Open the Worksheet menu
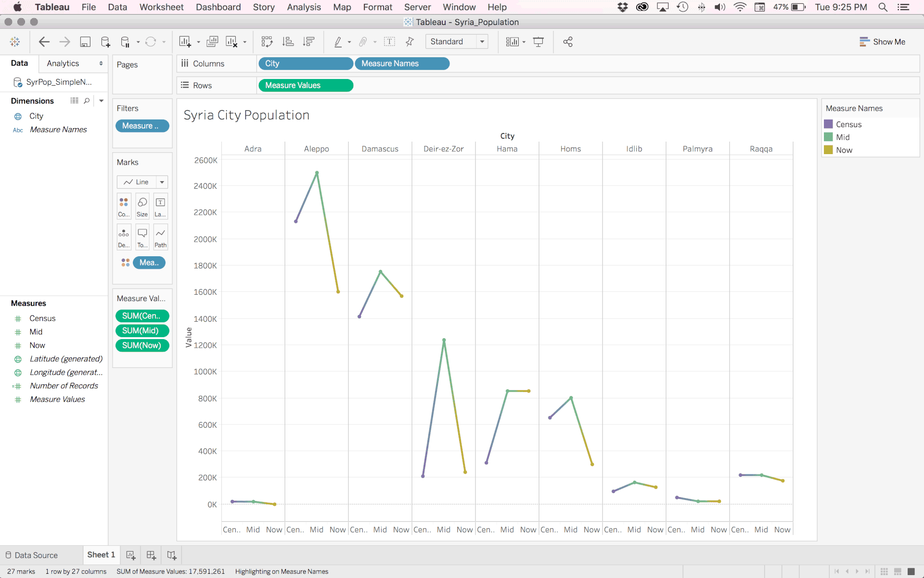Image resolution: width=924 pixels, height=578 pixels. pos(161,7)
